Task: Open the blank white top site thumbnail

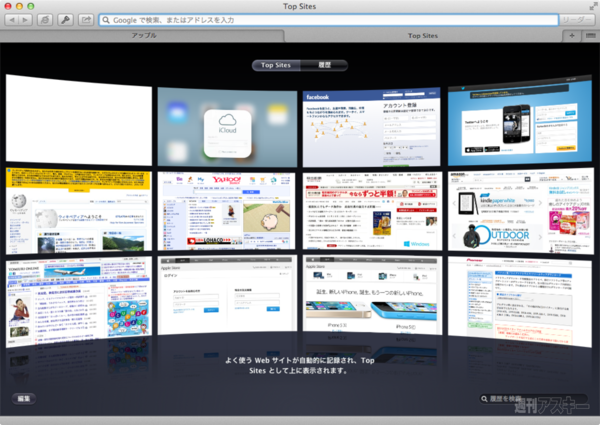Action: click(x=79, y=120)
